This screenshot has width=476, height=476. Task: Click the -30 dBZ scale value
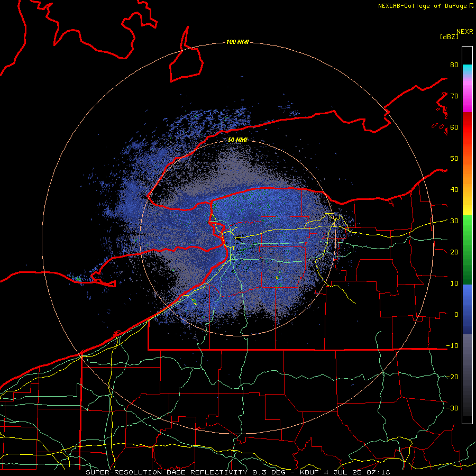click(x=452, y=408)
